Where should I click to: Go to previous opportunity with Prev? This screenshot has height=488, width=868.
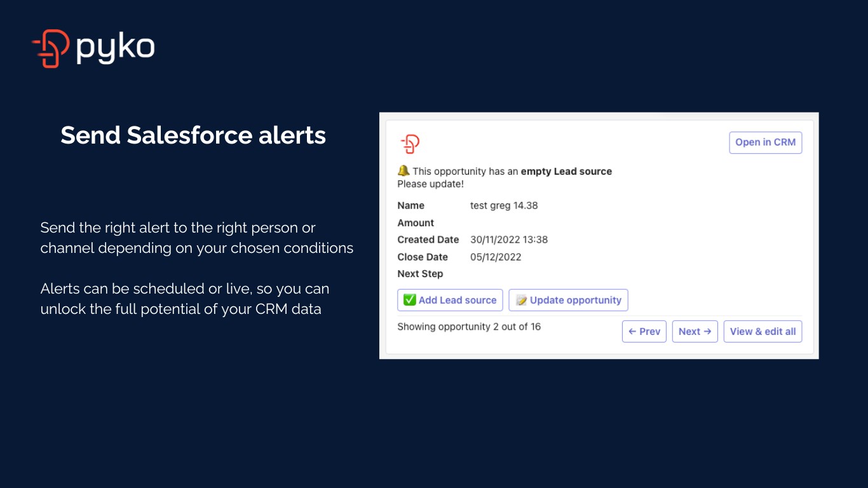[x=644, y=331]
